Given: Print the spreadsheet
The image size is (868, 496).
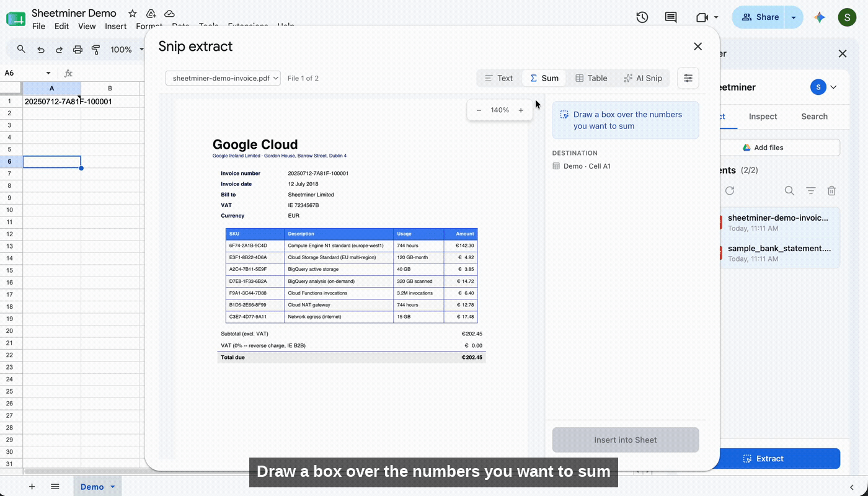Looking at the screenshot, I should [x=77, y=50].
